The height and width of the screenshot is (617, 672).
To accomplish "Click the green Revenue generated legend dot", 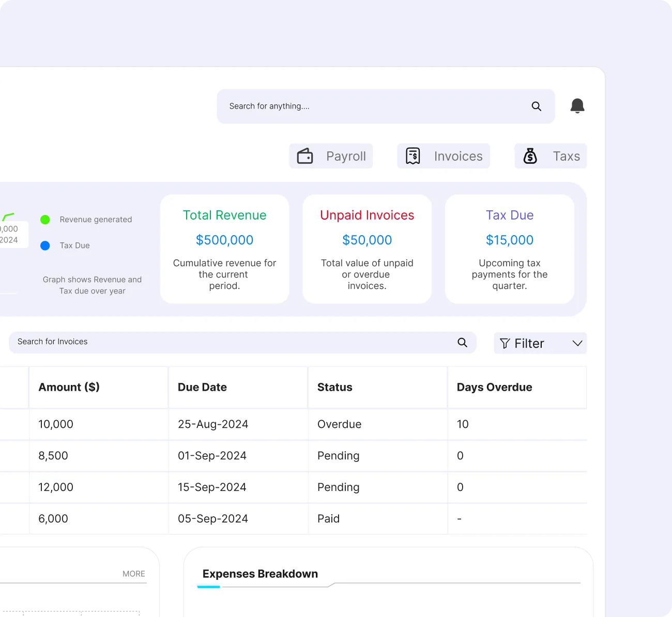I will coord(45,220).
